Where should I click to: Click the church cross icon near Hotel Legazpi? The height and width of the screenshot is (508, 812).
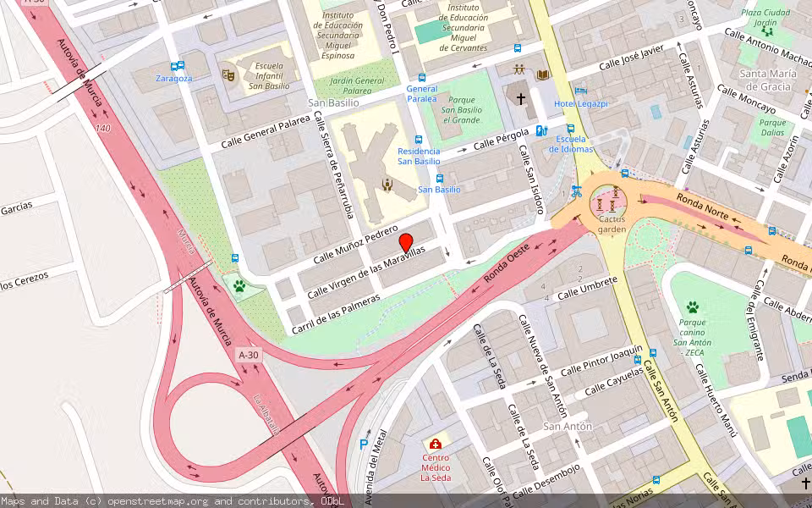(521, 98)
